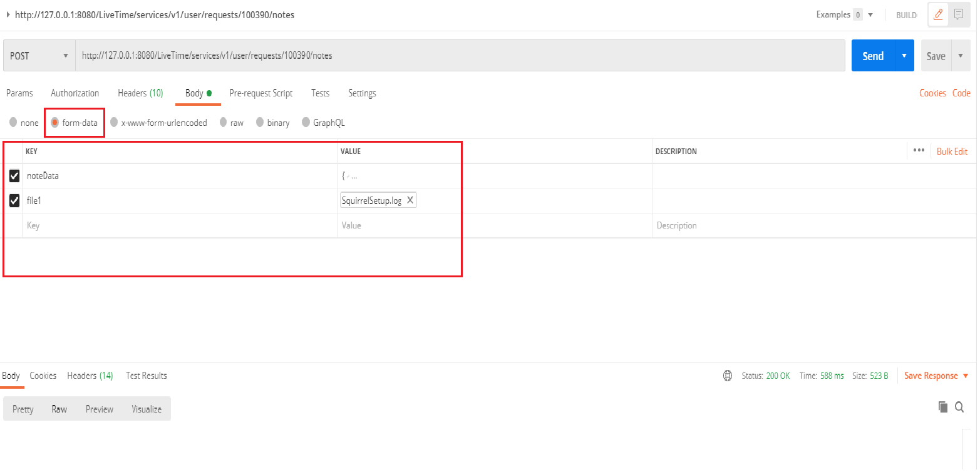Click the Bulk Edit link
Image resolution: width=980 pixels, height=472 pixels.
point(952,151)
